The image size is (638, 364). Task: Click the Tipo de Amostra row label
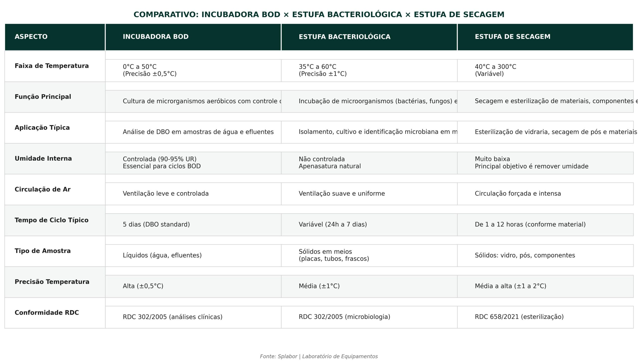(x=55, y=251)
